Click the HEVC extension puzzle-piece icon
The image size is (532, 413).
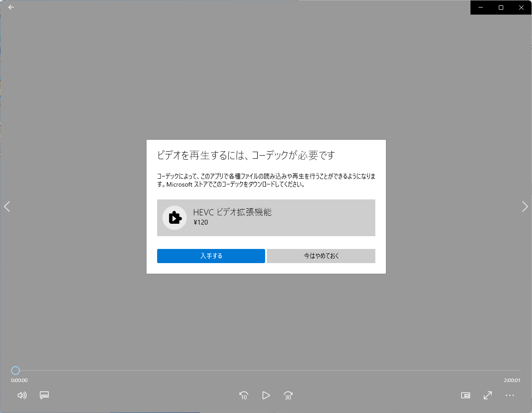coord(175,218)
